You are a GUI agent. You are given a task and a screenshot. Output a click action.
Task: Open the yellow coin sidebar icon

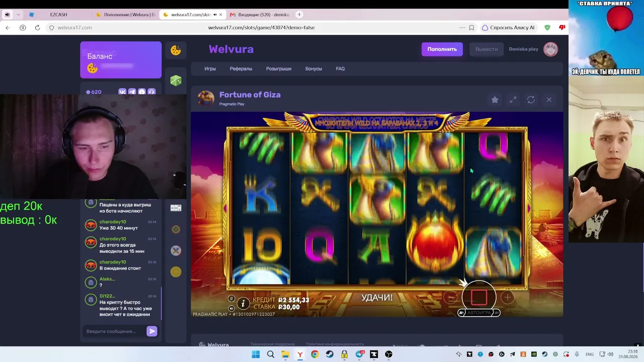tap(176, 271)
